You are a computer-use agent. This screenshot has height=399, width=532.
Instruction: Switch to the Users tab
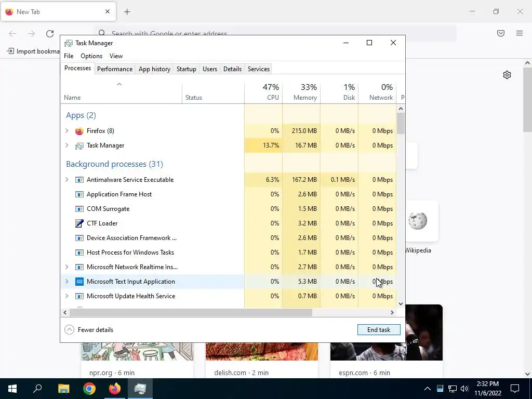210,69
